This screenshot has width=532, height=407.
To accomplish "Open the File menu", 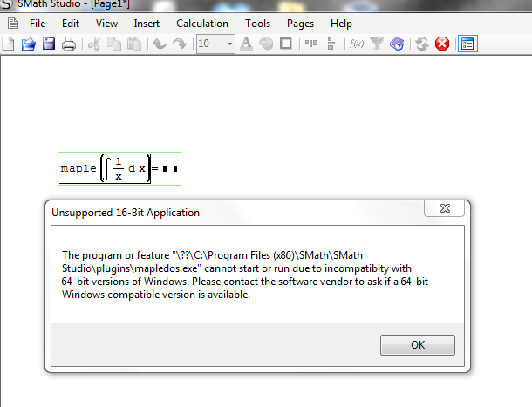I will pos(38,24).
